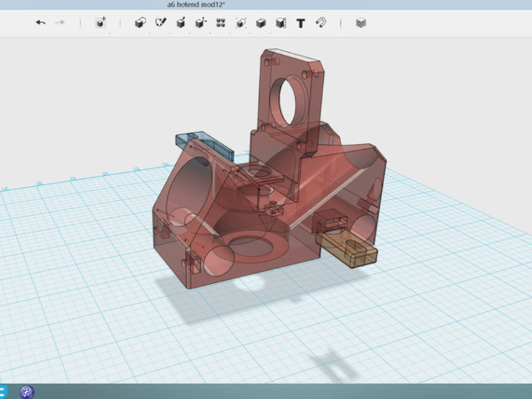Open the Modify tools icon

point(200,23)
